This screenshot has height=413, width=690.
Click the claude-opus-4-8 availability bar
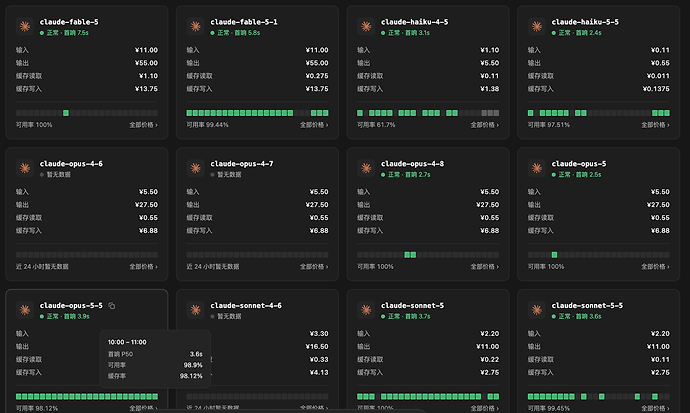click(x=428, y=255)
